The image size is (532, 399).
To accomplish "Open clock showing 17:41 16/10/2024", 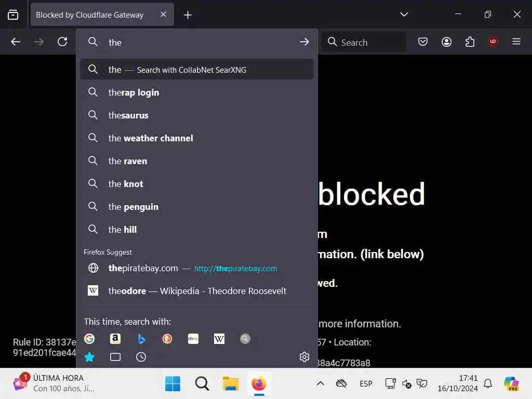I will click(x=457, y=383).
